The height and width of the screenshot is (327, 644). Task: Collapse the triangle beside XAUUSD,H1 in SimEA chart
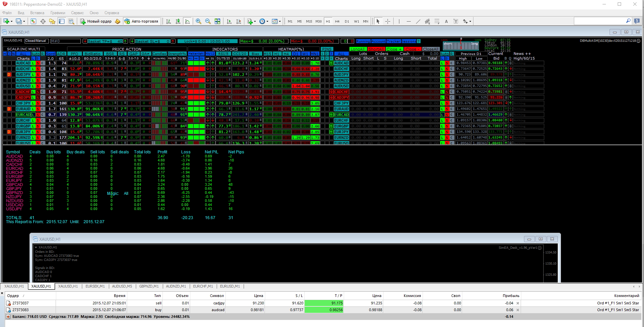(x=36, y=247)
